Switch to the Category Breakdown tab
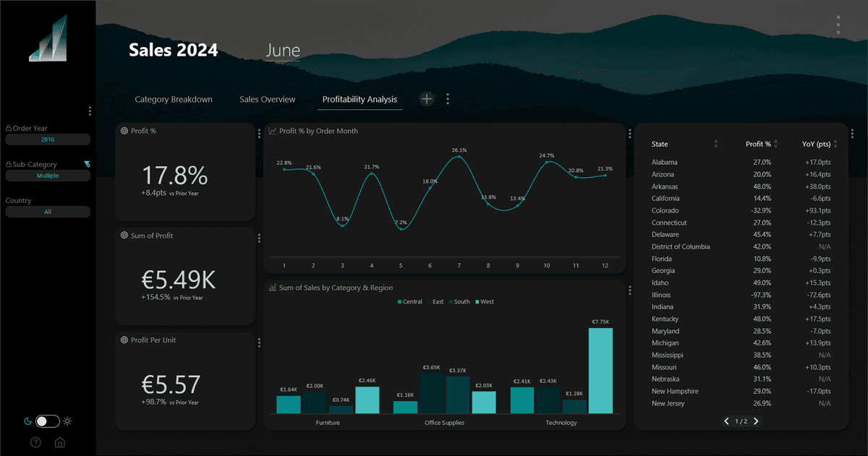The image size is (868, 456). pos(174,99)
